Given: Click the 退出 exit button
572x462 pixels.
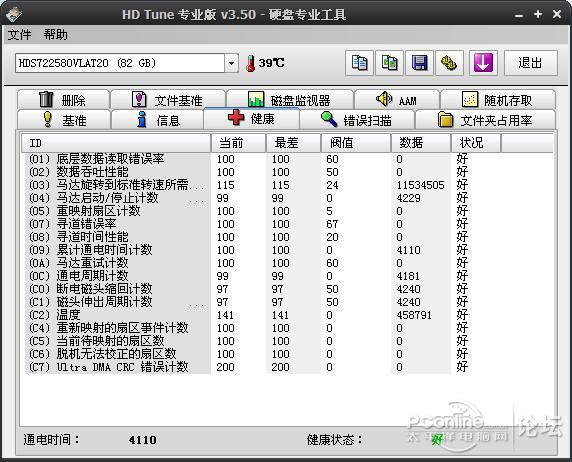Looking at the screenshot, I should [531, 63].
